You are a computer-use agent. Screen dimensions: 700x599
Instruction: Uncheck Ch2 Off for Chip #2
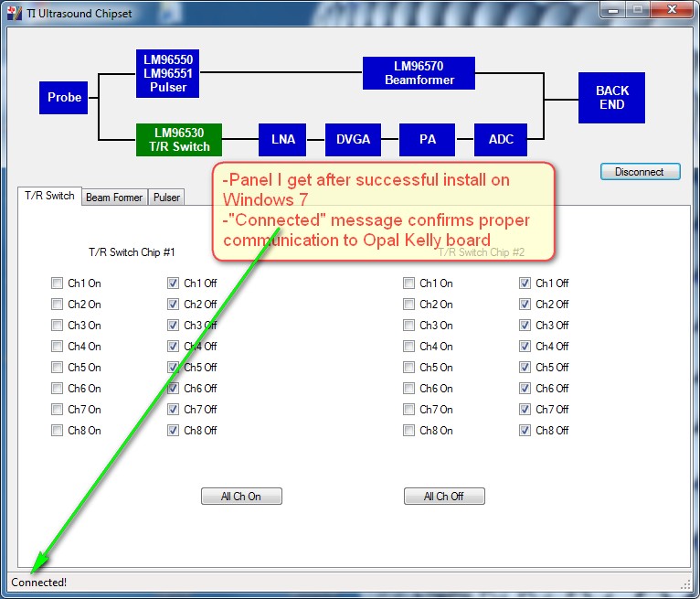click(525, 305)
